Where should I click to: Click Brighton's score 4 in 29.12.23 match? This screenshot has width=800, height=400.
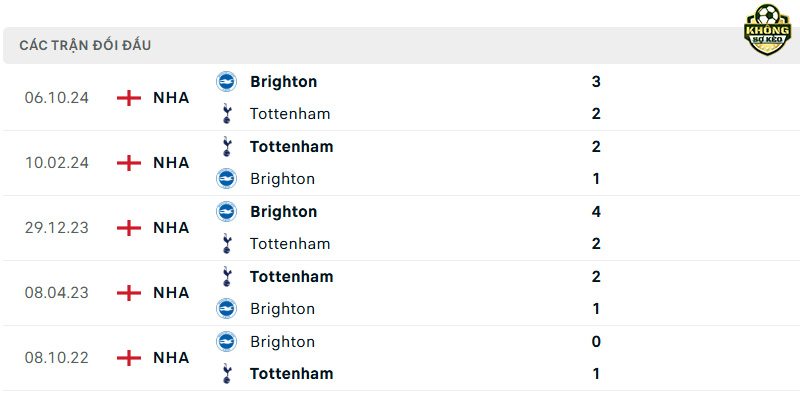[596, 211]
